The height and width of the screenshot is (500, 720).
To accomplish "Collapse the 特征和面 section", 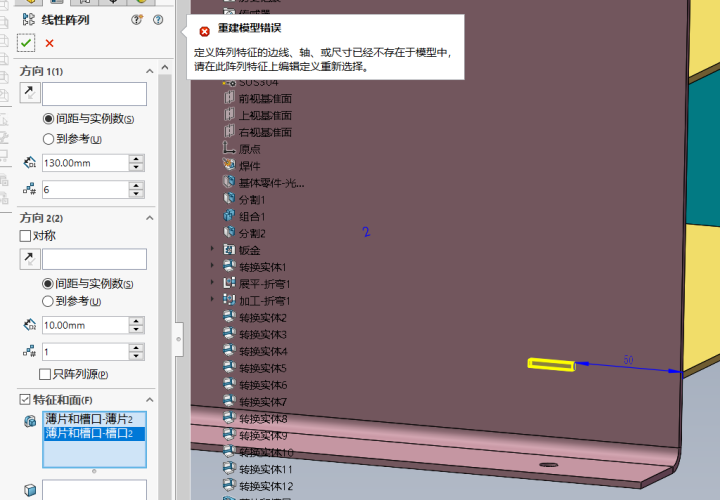I will click(x=150, y=400).
